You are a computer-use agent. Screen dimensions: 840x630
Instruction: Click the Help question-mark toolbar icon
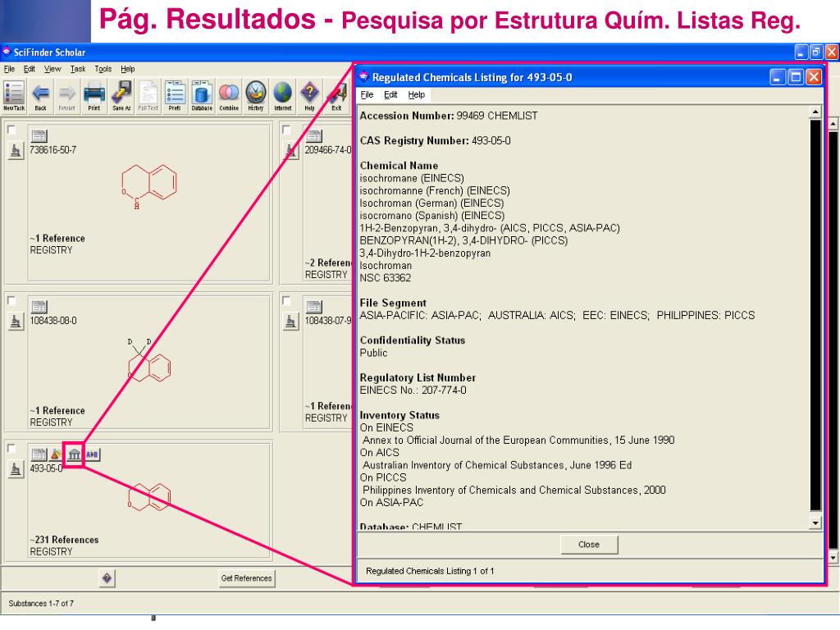[x=309, y=95]
